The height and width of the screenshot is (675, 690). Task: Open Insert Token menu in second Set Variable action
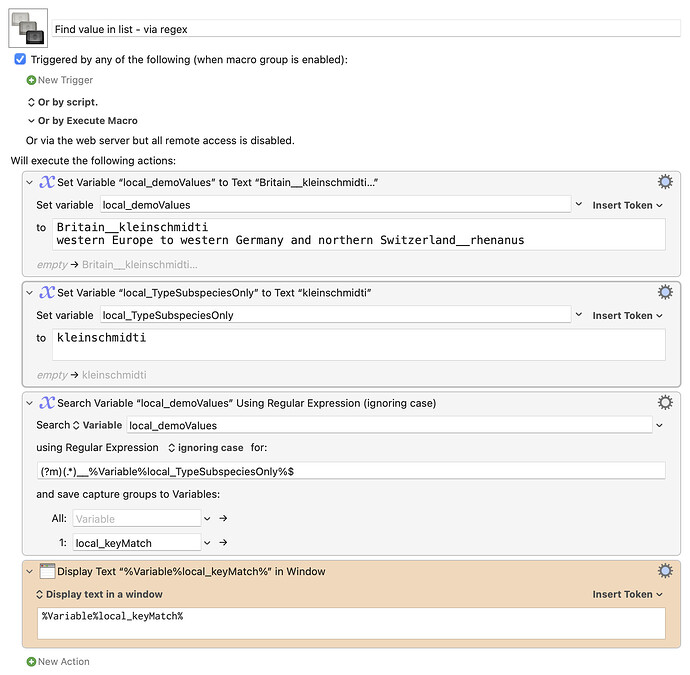coord(627,315)
